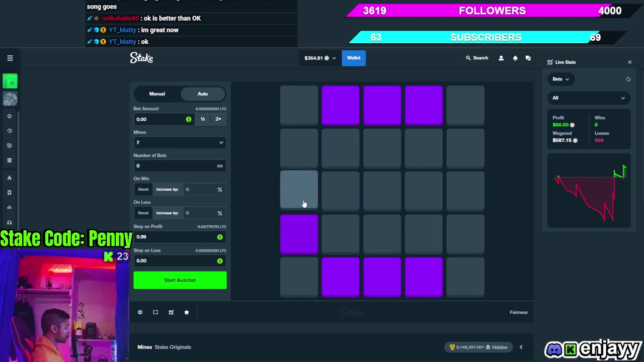Image resolution: width=644 pixels, height=362 pixels.
Task: Click the favourite game star below the board
Action: [187, 312]
